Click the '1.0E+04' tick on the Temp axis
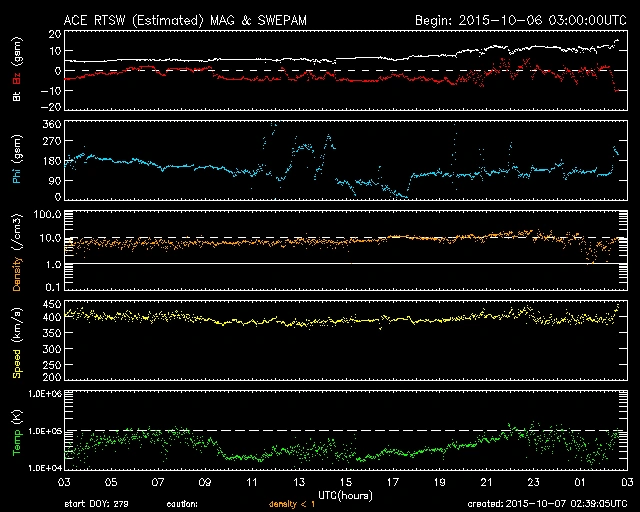This screenshot has width=640, height=512. tap(45, 468)
